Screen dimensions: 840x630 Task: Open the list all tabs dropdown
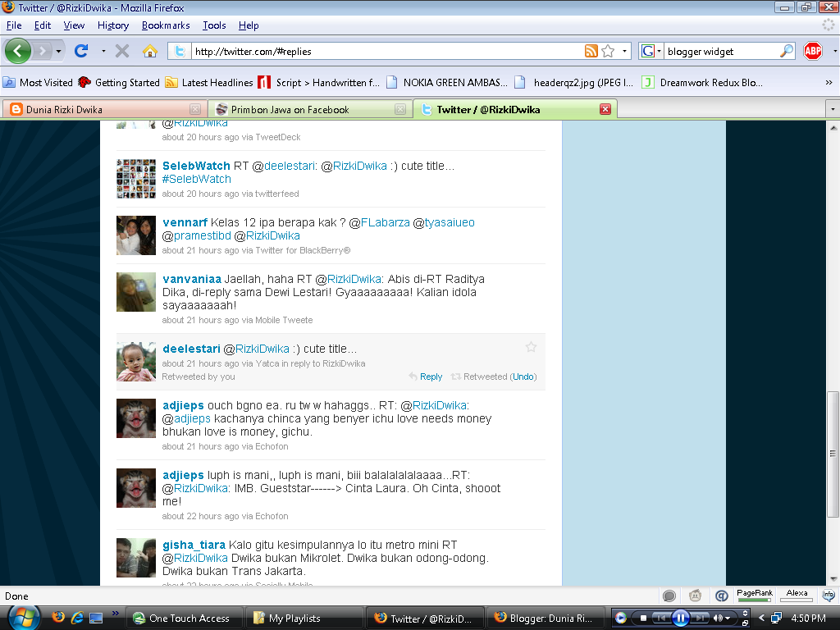point(833,109)
